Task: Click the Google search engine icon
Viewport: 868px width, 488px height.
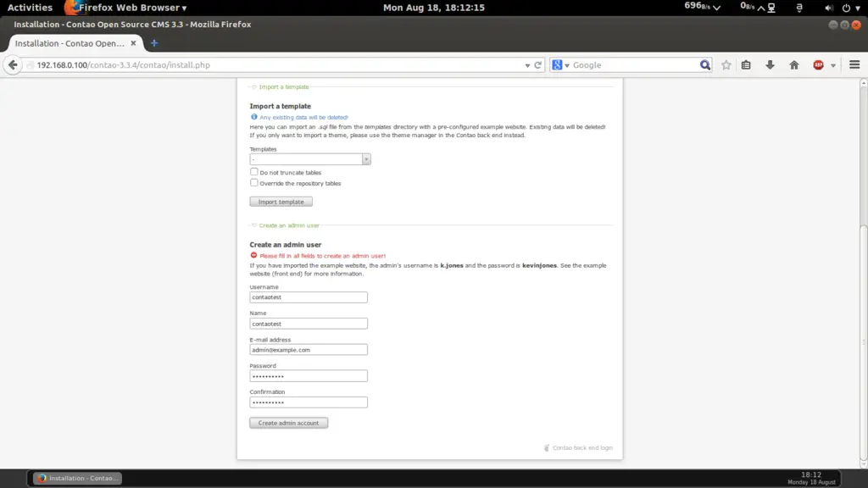Action: click(557, 64)
